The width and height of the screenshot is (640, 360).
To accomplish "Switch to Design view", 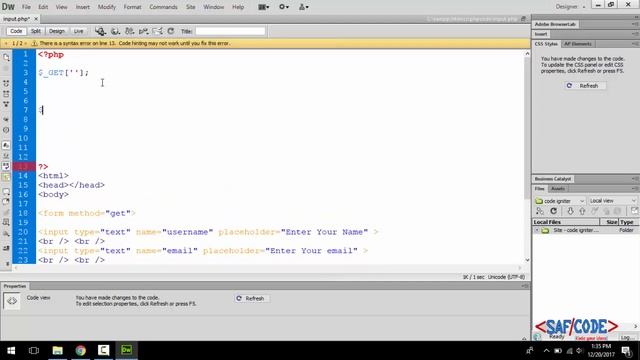I will click(57, 31).
